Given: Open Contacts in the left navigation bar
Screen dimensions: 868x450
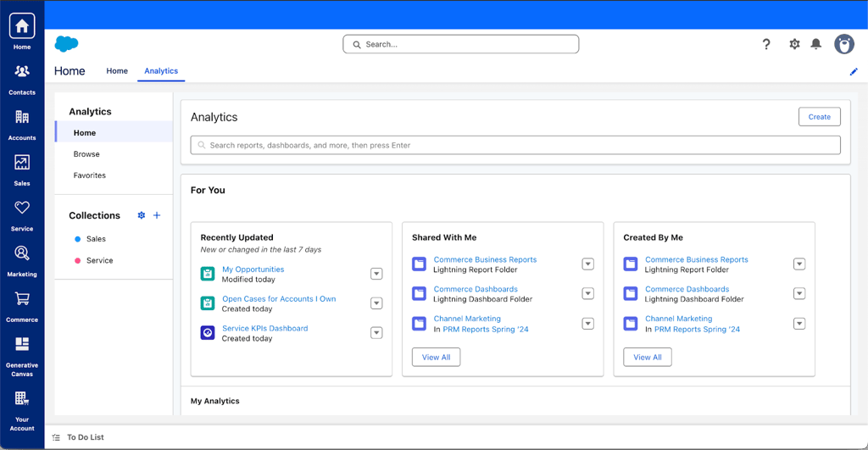Looking at the screenshot, I should [21, 80].
